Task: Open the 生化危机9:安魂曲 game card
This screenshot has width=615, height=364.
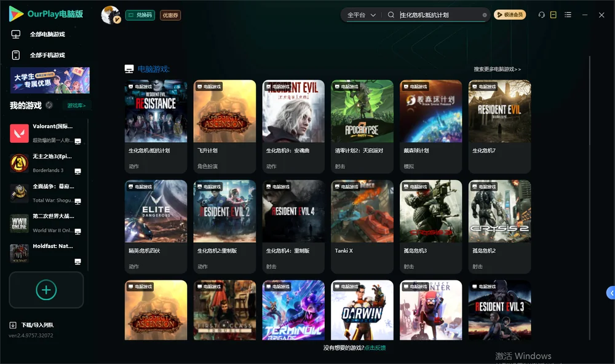Action: pyautogui.click(x=293, y=126)
